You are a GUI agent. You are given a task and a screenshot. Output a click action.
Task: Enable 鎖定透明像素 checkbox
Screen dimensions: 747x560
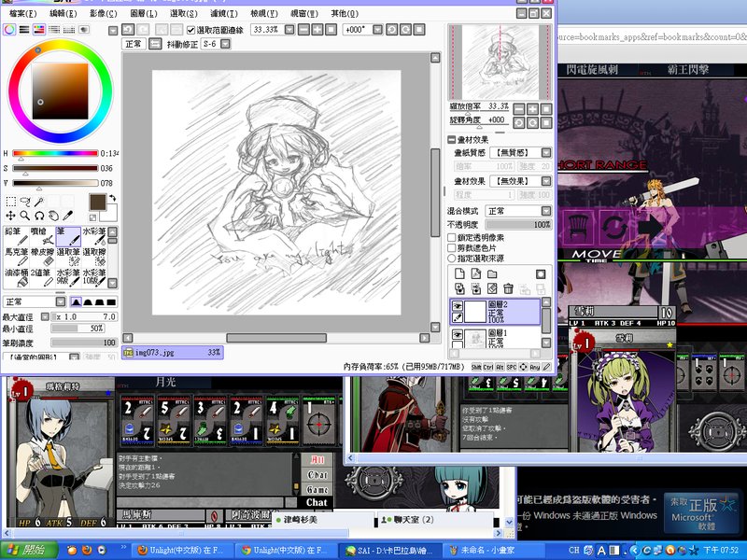(x=452, y=238)
